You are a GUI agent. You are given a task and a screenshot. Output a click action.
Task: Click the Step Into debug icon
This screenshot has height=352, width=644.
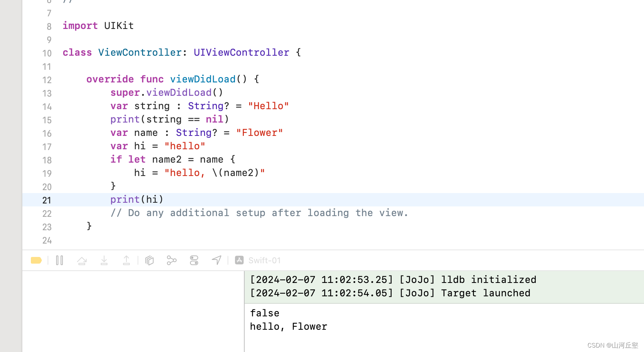tap(104, 260)
